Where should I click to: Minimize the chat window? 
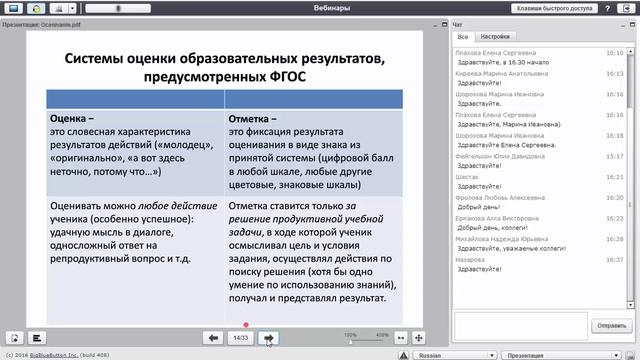point(622,25)
